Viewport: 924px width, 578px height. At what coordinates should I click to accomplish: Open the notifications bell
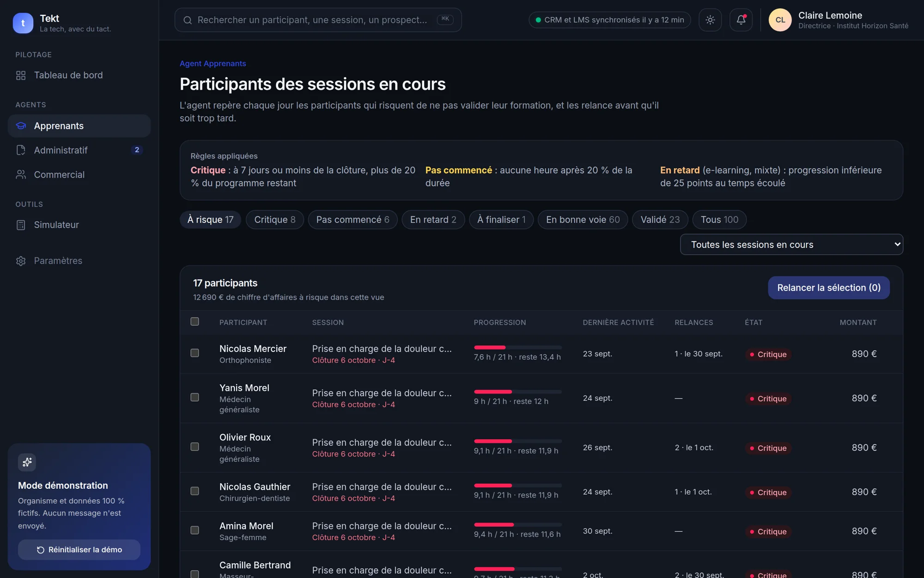[x=741, y=20]
